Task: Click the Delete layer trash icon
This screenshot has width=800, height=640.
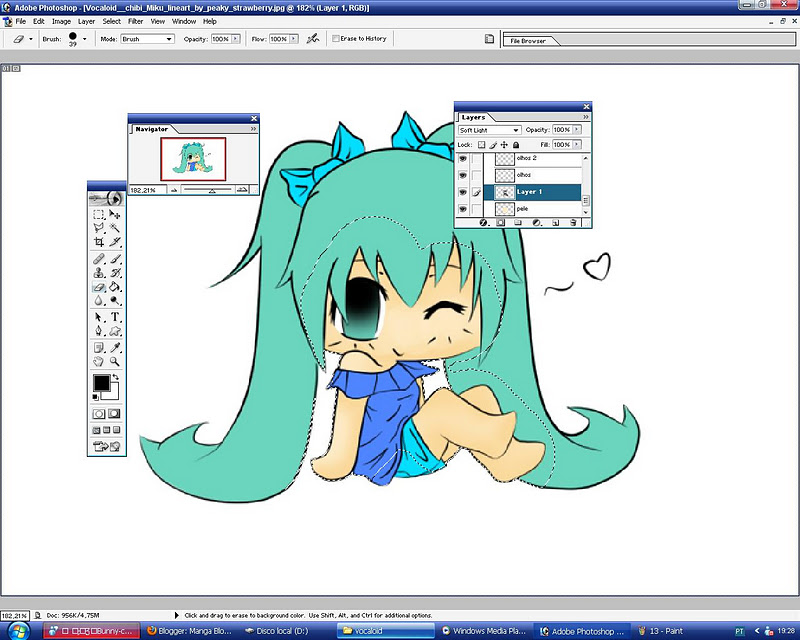Action: pos(573,223)
